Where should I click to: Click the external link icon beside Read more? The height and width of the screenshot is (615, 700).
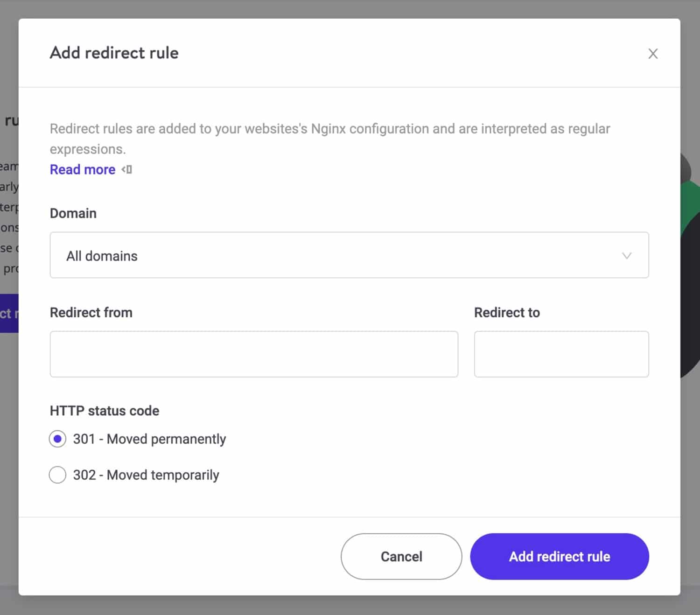126,169
